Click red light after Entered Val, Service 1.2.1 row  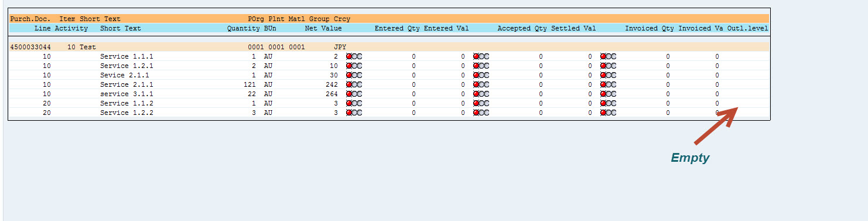tap(476, 66)
